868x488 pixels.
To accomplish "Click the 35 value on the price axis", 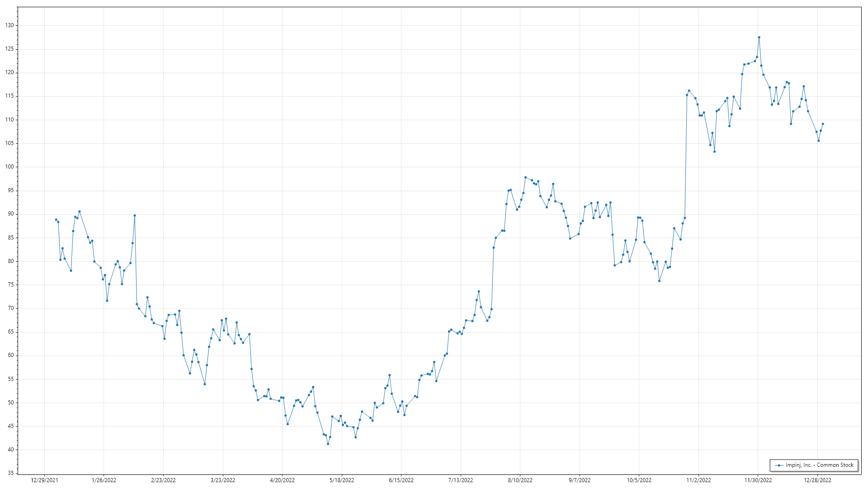I will point(11,473).
